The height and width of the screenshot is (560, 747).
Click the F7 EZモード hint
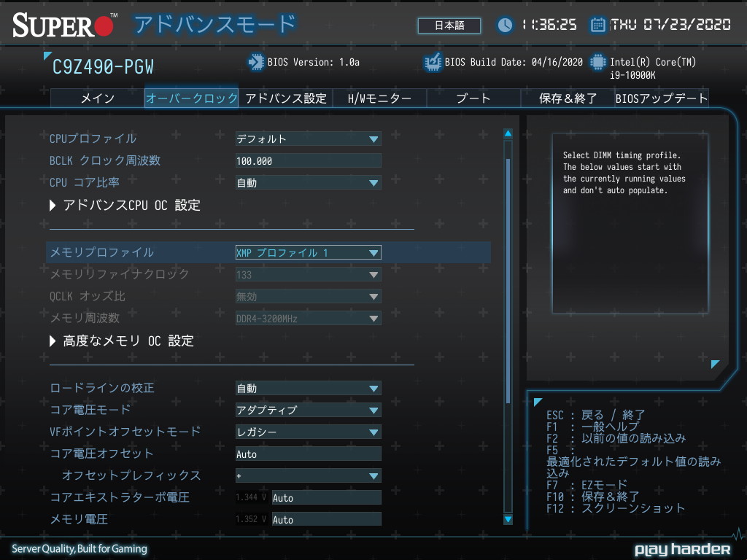click(587, 485)
